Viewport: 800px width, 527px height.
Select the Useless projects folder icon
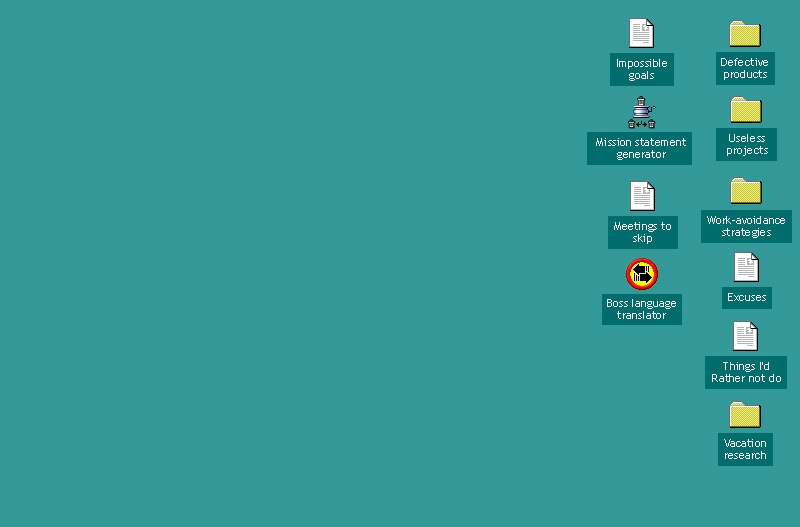coord(746,110)
